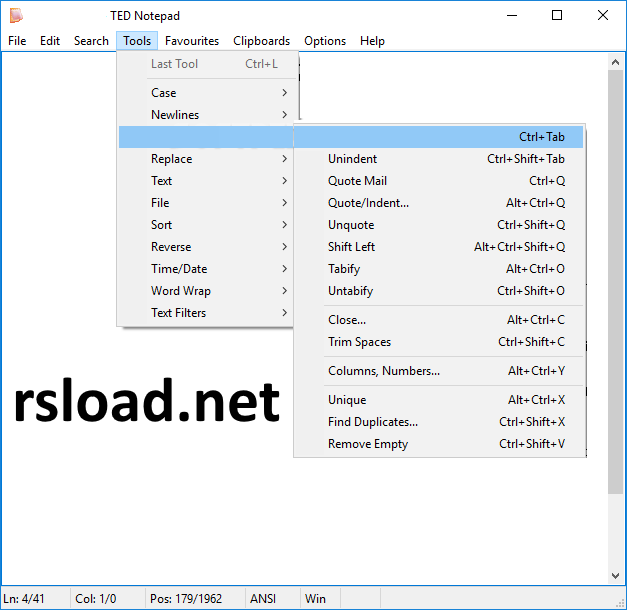Viewport: 627px width, 610px height.
Task: Expand the Reverse submenu
Action: pos(206,247)
